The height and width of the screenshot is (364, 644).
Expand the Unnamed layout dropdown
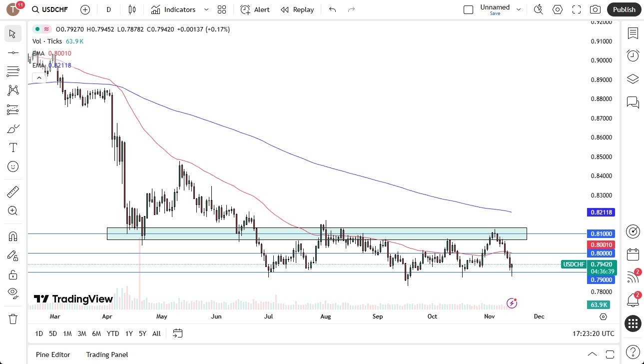click(518, 8)
